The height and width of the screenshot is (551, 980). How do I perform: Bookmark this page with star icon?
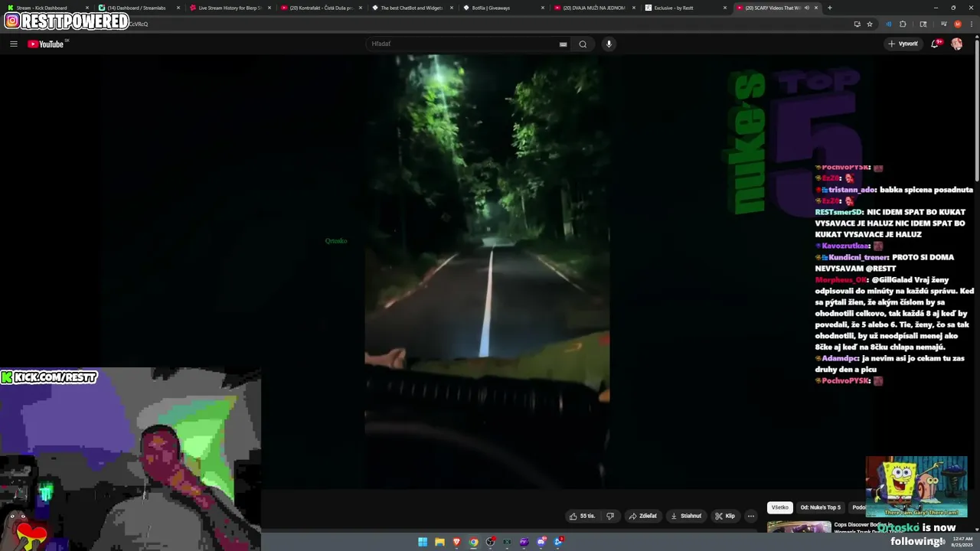(870, 24)
